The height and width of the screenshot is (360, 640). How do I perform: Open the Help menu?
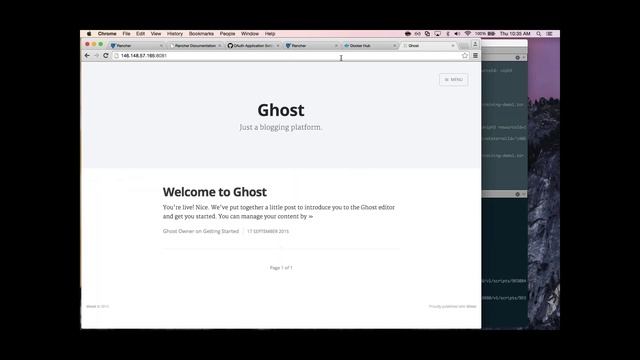(270, 34)
